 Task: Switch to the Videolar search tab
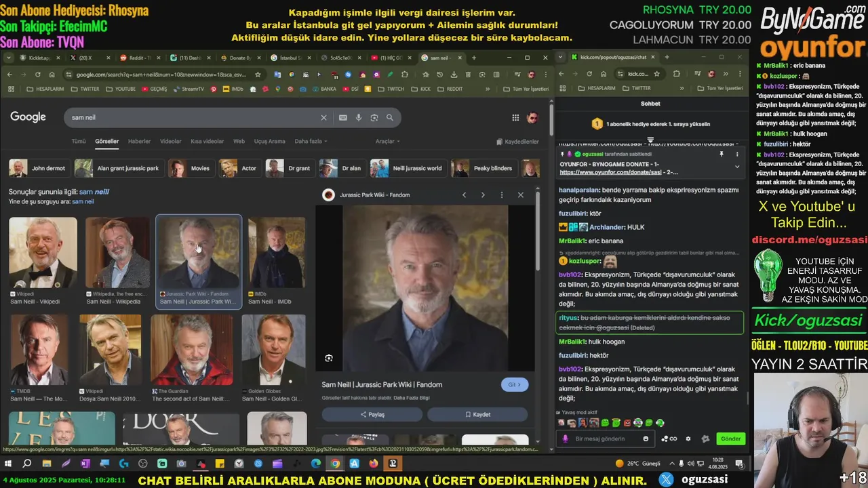point(170,141)
